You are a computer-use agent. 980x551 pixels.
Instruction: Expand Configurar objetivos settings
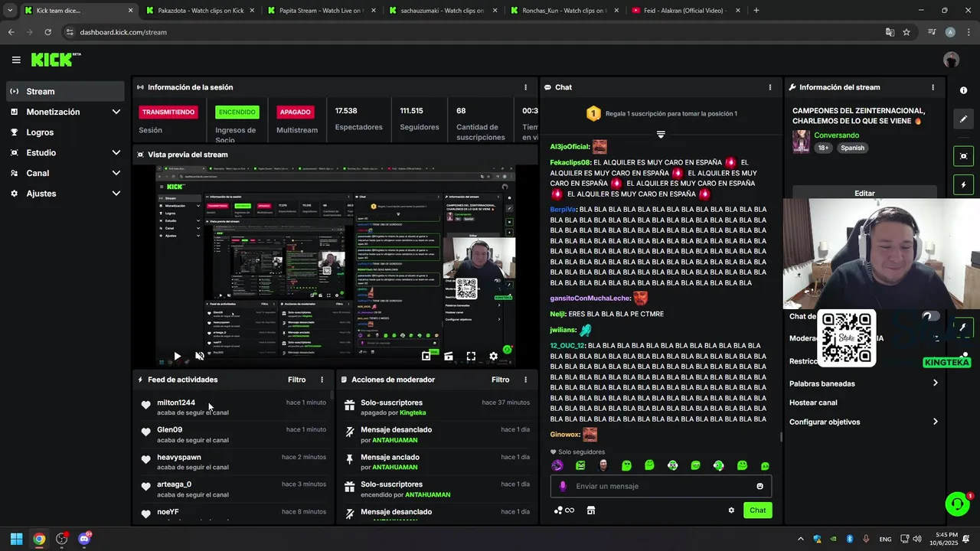pyautogui.click(x=864, y=422)
